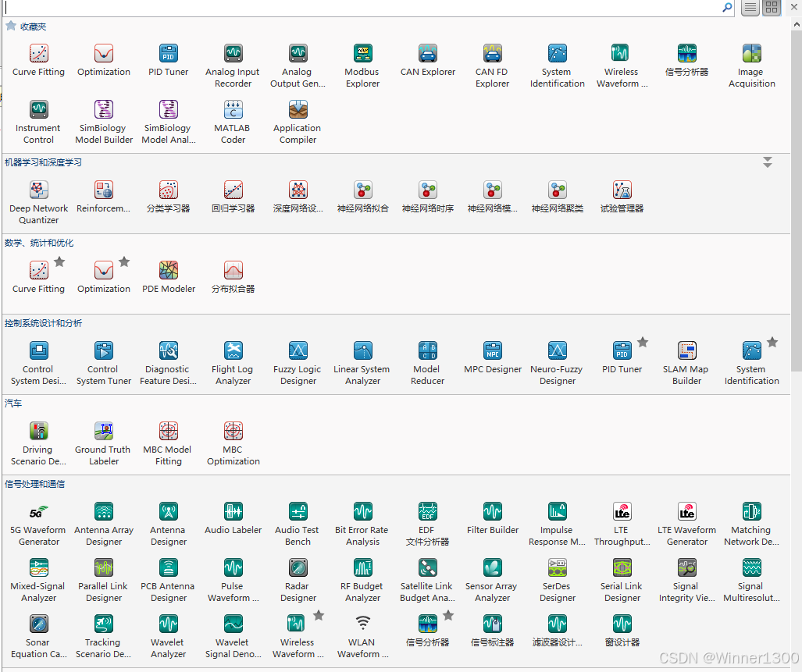Image resolution: width=802 pixels, height=672 pixels.
Task: Toggle favorite star on 信号分析器 in 信号处理和通信
Action: coord(448,615)
